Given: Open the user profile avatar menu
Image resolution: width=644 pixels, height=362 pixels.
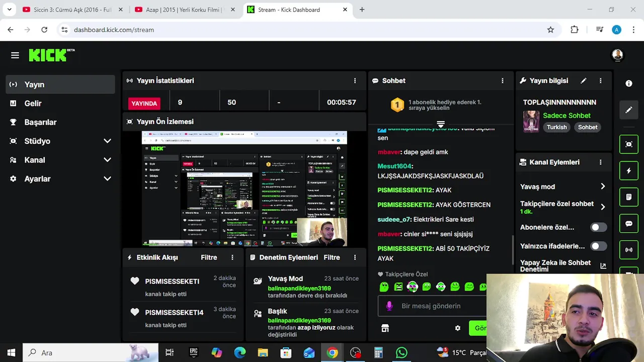Looking at the screenshot, I should tap(617, 55).
